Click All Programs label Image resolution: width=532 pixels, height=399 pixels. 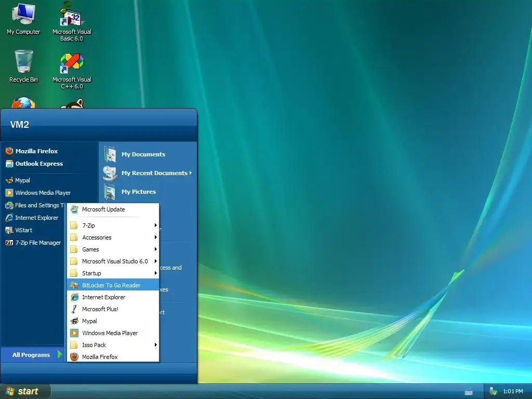click(x=31, y=355)
